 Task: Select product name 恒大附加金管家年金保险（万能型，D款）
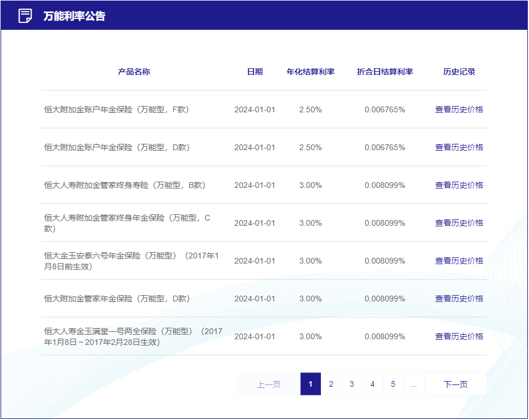click(117, 298)
